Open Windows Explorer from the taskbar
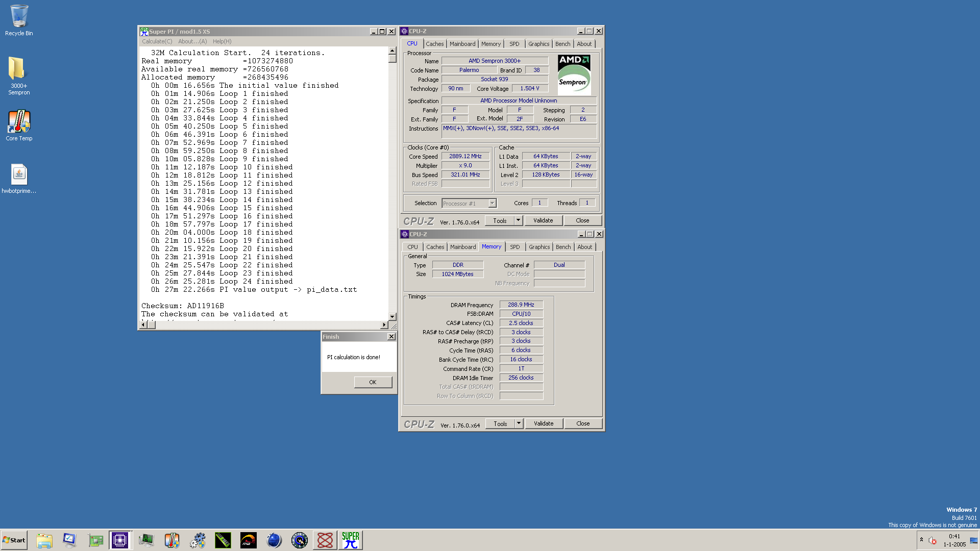This screenshot has width=980, height=551. click(x=44, y=540)
